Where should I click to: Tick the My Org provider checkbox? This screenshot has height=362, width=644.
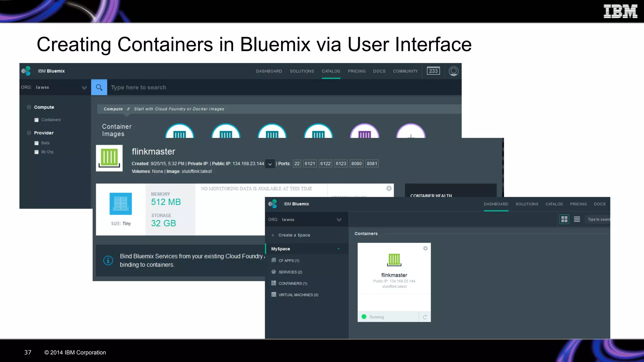(x=36, y=152)
